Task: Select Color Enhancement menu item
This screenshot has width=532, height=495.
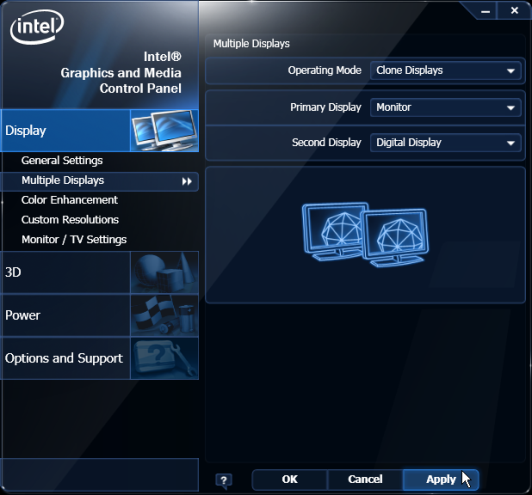Action: [x=70, y=200]
